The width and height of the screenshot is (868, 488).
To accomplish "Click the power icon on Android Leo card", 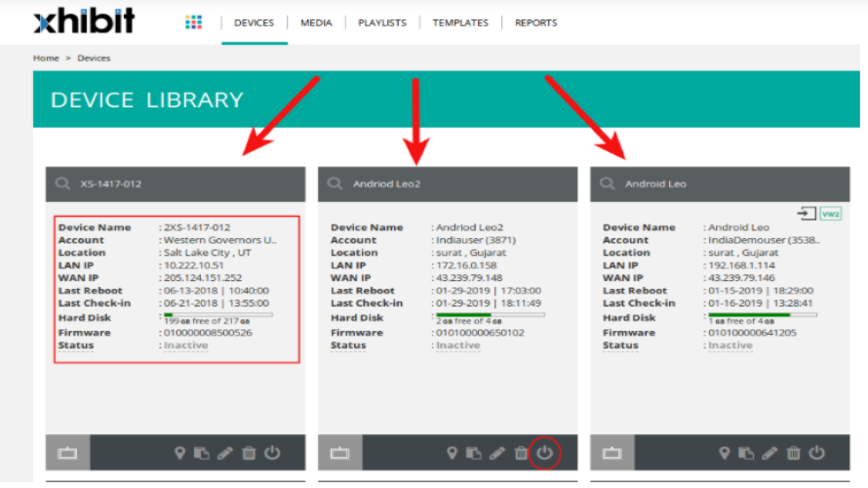I will click(817, 453).
